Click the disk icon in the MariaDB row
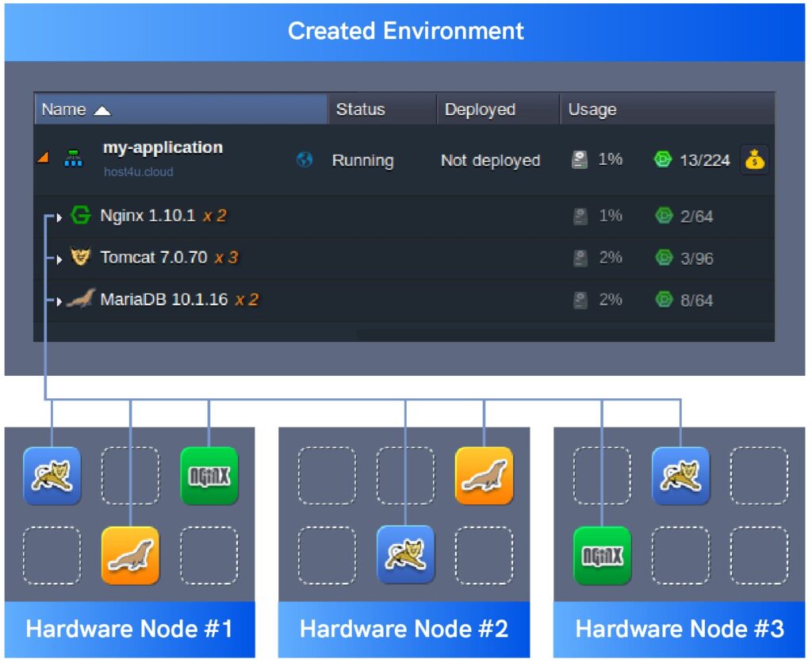This screenshot has width=812, height=663. tap(580, 300)
